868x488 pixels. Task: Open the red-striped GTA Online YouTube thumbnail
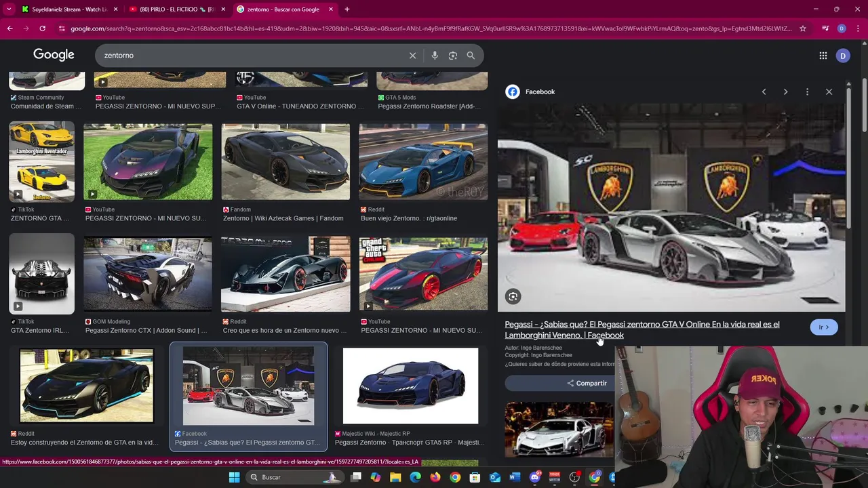point(423,274)
